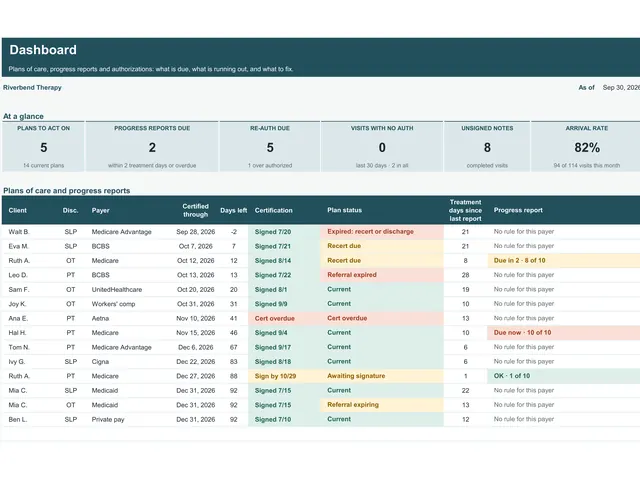Open the Progress Reports Due card

click(152, 147)
